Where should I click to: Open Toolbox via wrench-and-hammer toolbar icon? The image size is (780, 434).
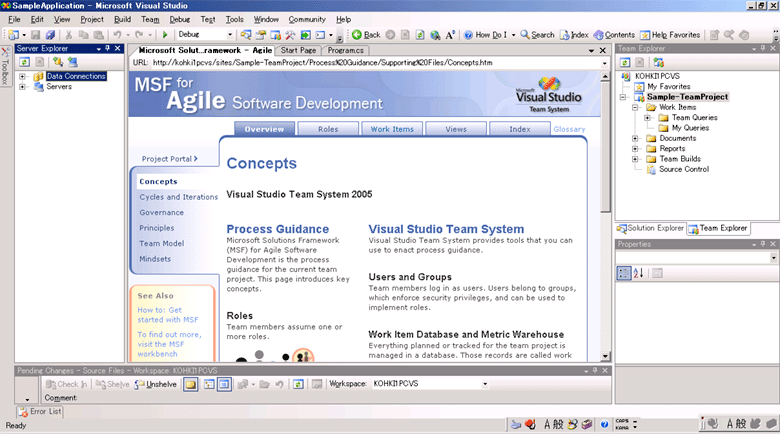[290, 35]
